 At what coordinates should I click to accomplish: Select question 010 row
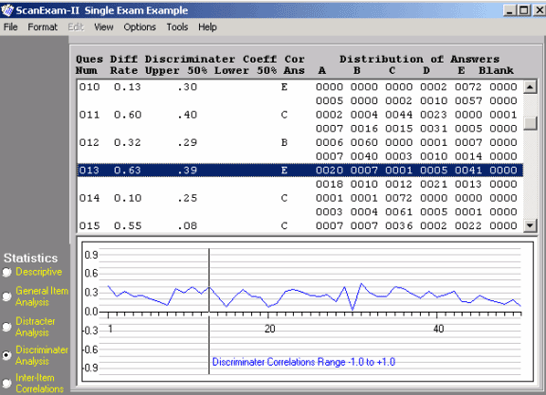tap(299, 87)
